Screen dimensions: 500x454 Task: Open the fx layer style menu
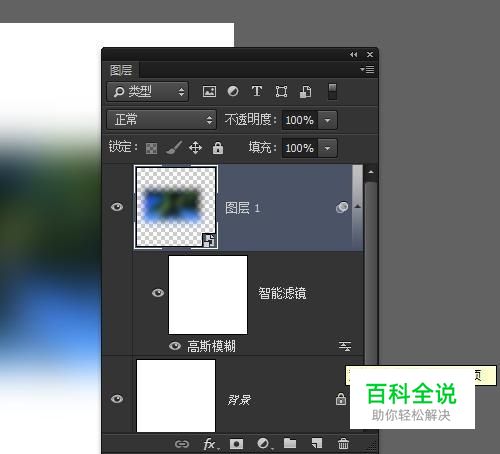[210, 444]
